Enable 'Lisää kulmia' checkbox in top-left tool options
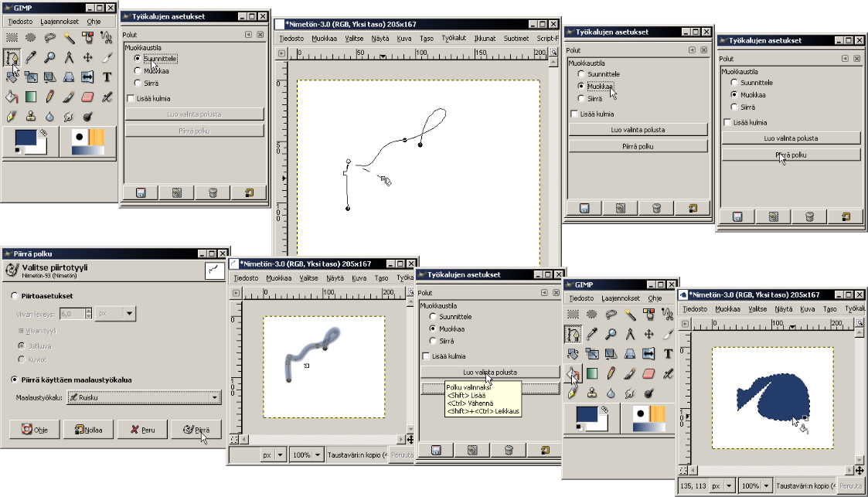868x497 pixels. [x=130, y=98]
